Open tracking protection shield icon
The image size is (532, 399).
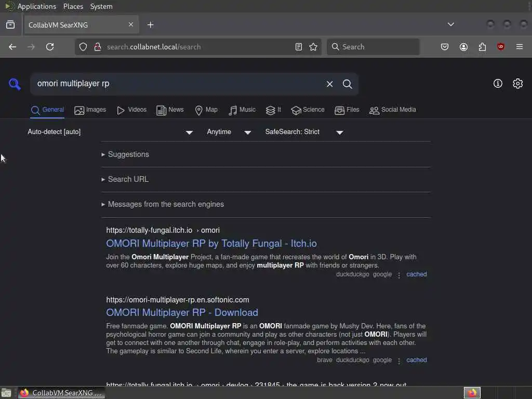tap(83, 47)
